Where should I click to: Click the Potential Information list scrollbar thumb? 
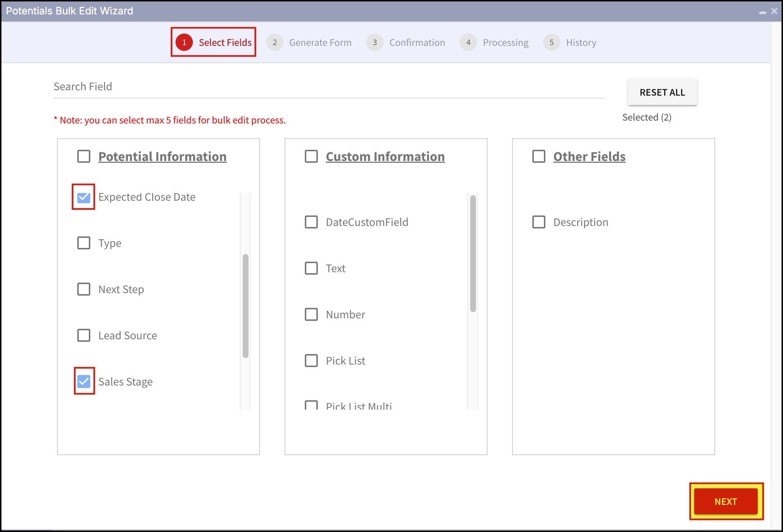246,305
